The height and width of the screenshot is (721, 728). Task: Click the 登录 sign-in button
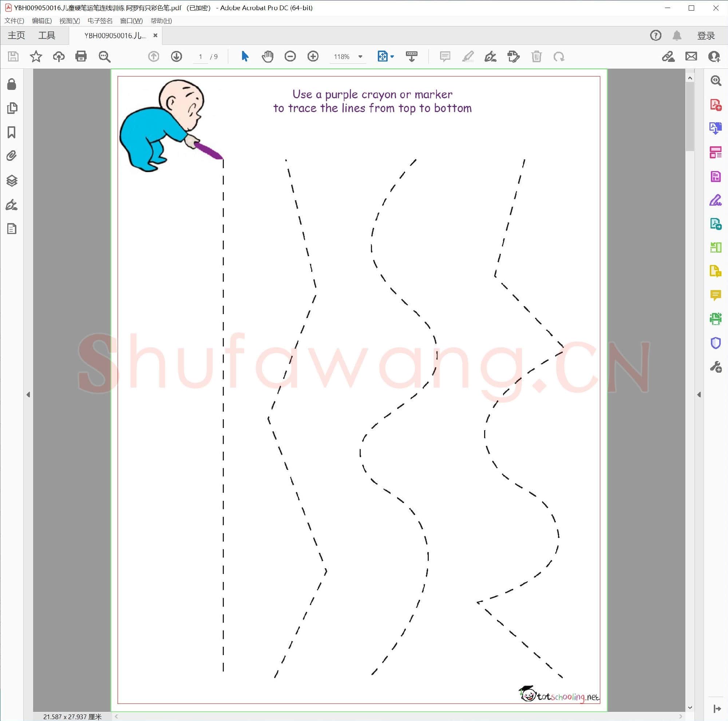705,35
